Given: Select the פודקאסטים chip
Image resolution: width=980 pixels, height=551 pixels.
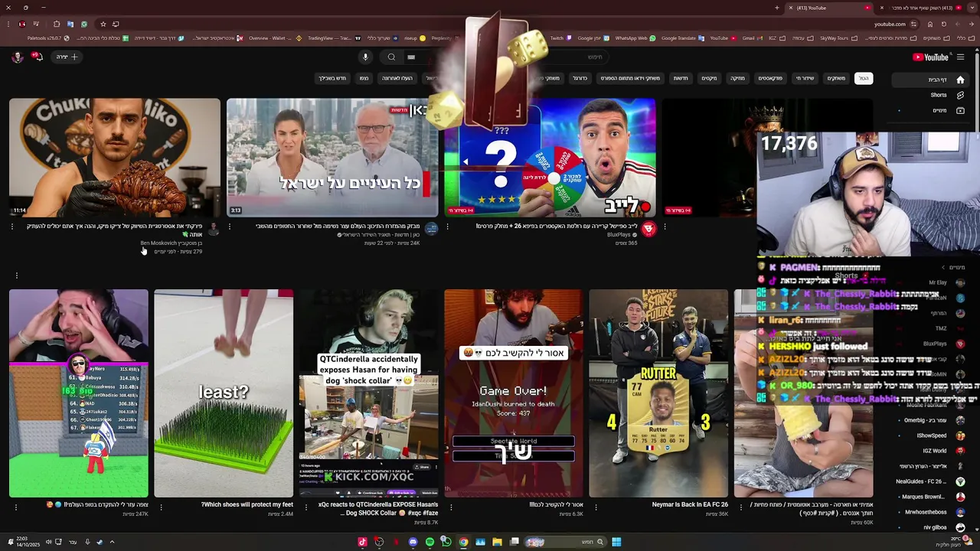Looking at the screenshot, I should click(770, 78).
